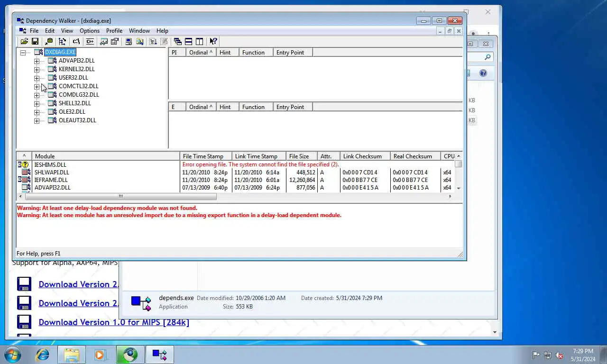
Task: Click the Open file toolbar icon
Action: point(24,42)
